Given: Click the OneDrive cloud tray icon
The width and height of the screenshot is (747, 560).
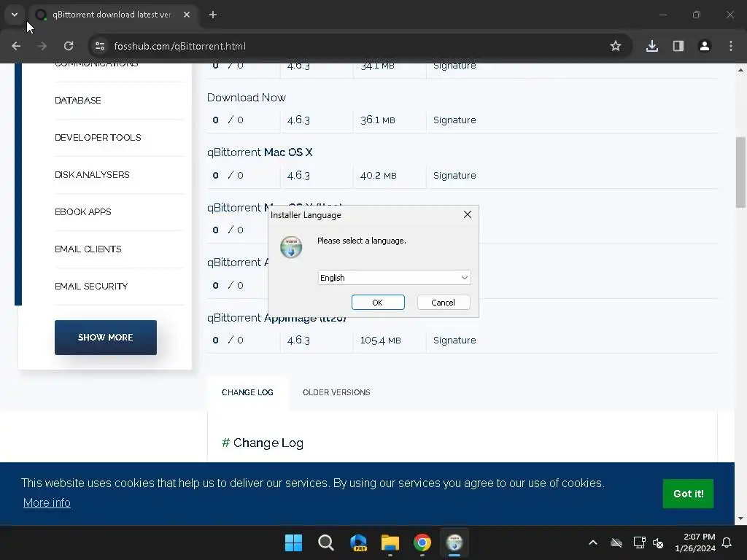Looking at the screenshot, I should [x=616, y=542].
